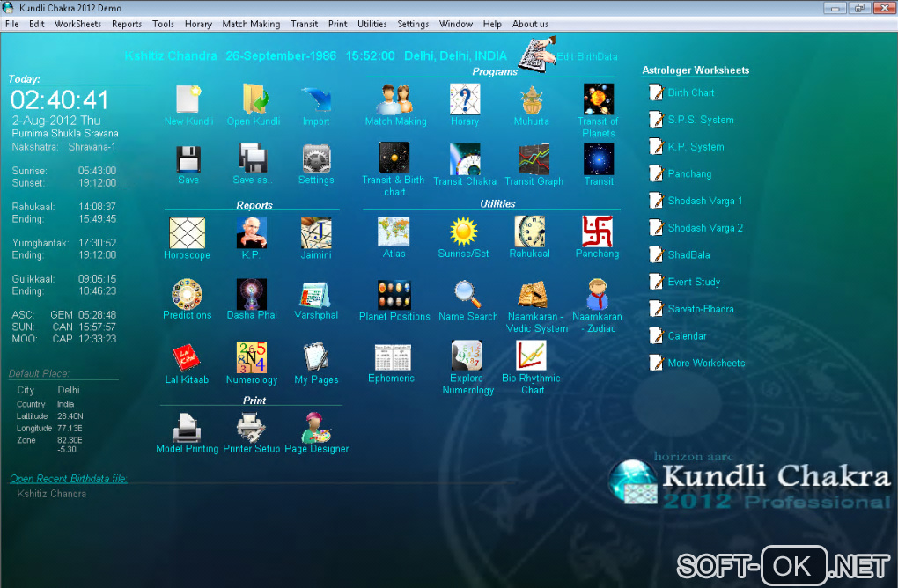Open the WorkSheets menu
The image size is (898, 588).
[77, 24]
